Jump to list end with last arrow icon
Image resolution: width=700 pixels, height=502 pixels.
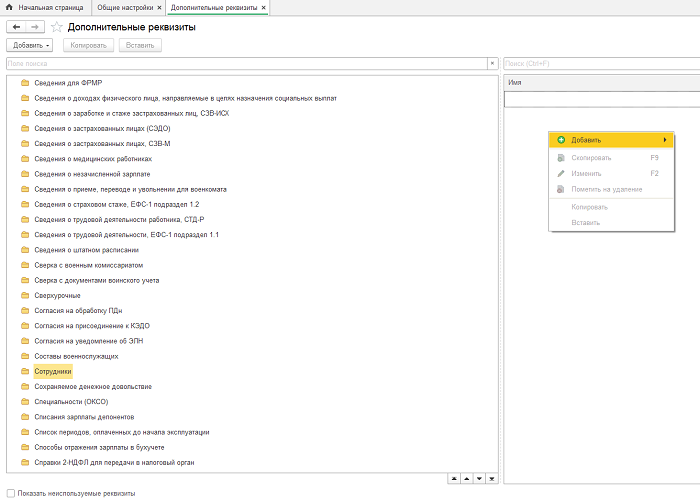tap(491, 479)
